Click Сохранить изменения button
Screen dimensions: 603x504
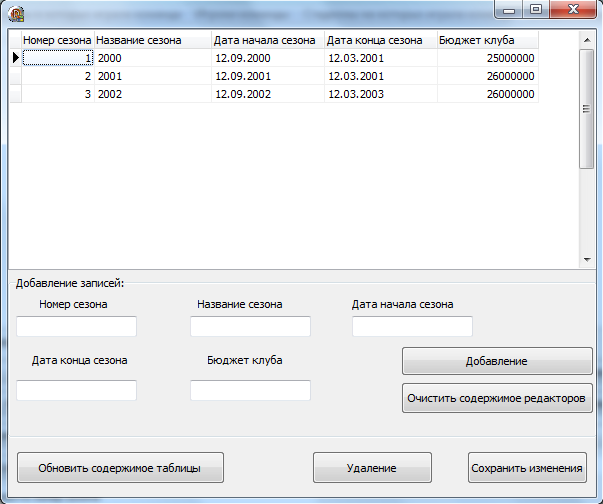527,467
